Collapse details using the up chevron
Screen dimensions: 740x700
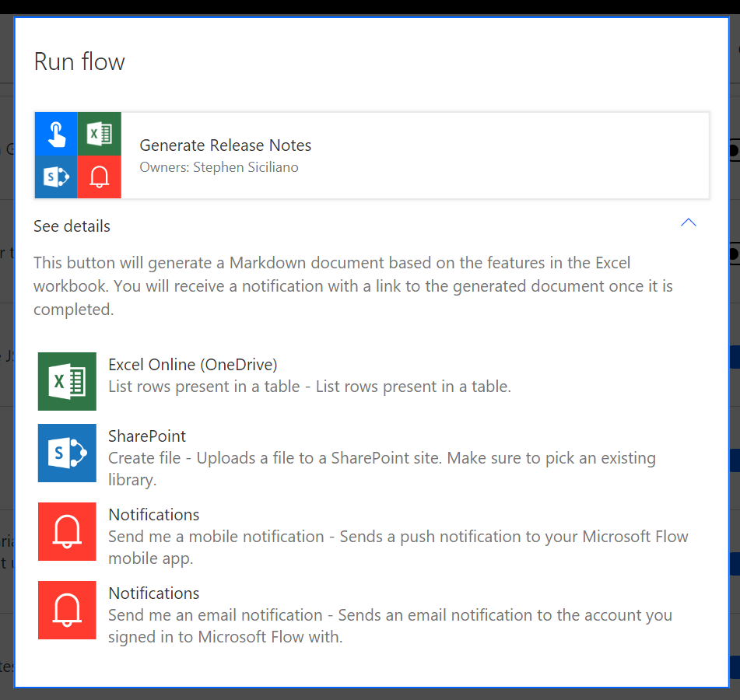688,223
